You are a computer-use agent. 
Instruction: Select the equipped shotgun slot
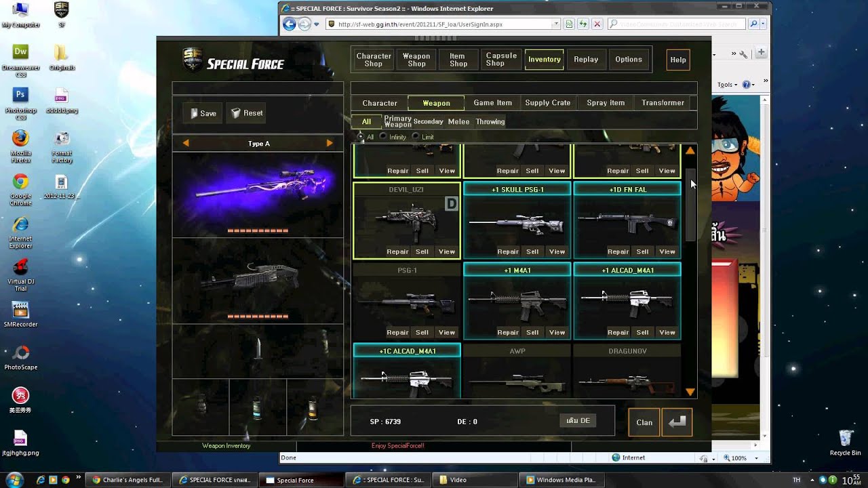pos(258,281)
